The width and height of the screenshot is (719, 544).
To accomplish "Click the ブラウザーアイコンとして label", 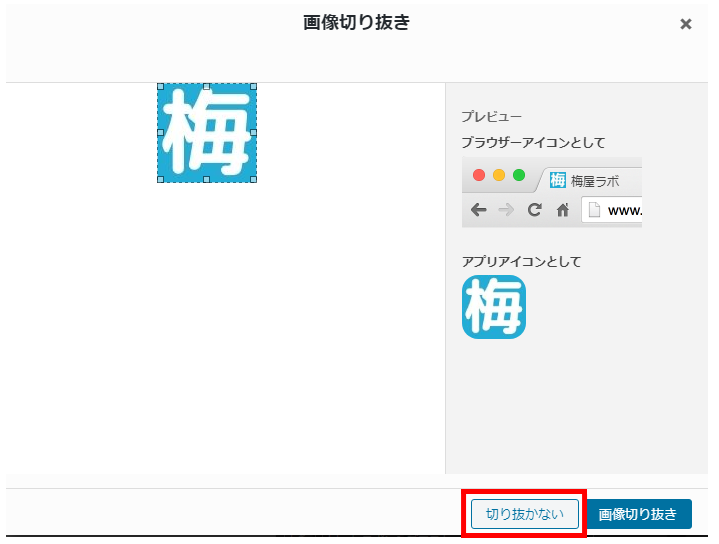I will tap(533, 143).
